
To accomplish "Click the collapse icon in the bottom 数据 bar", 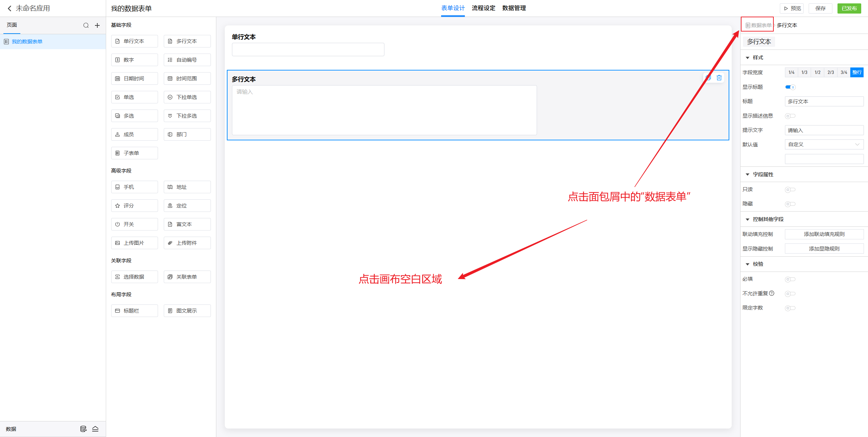I will coord(95,429).
